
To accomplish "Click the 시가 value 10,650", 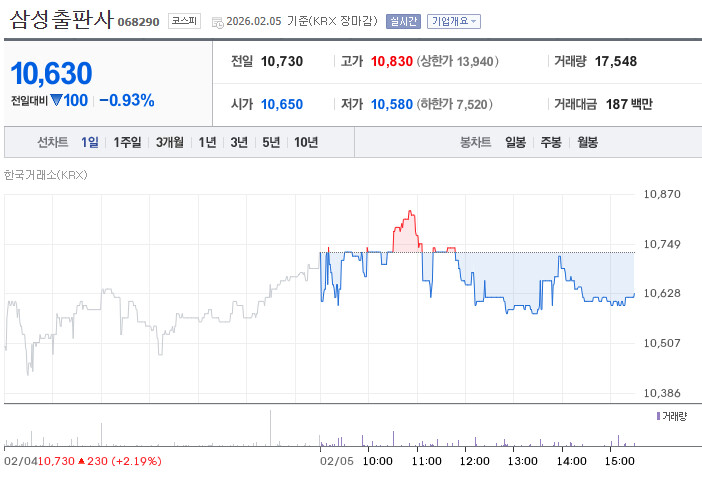I will point(282,104).
